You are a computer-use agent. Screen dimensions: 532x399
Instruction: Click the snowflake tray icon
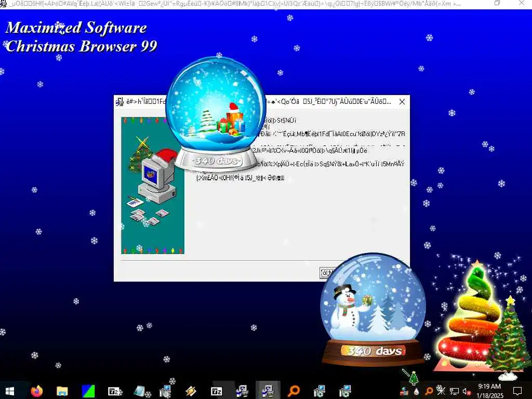[441, 391]
